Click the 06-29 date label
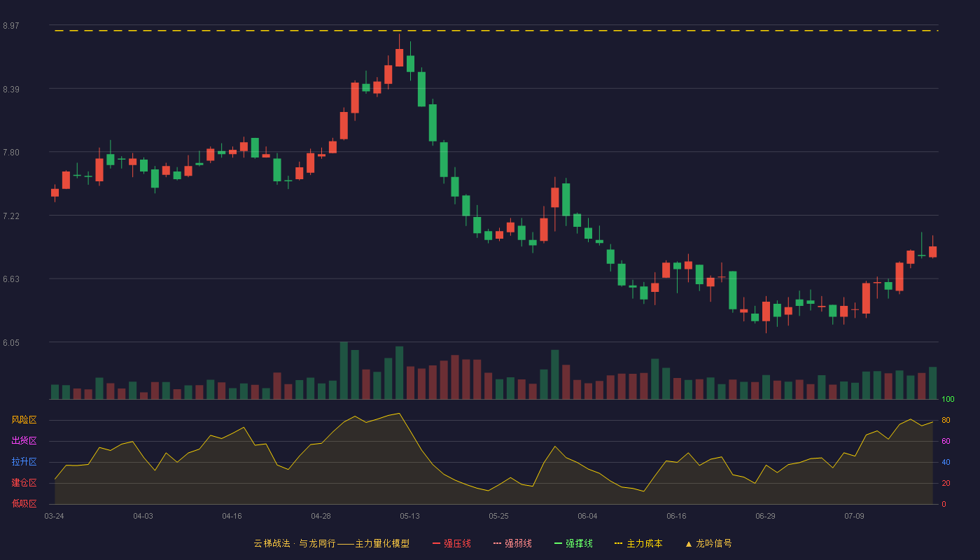This screenshot has height=560, width=980. [765, 516]
